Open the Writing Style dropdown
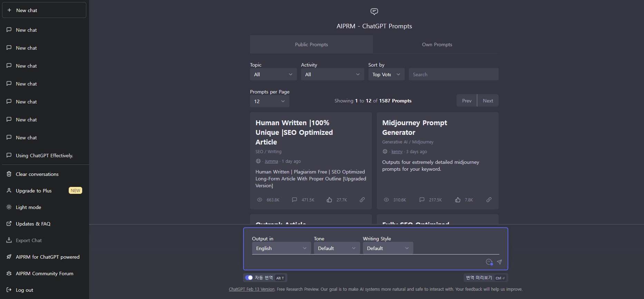The height and width of the screenshot is (299, 644). [x=388, y=248]
